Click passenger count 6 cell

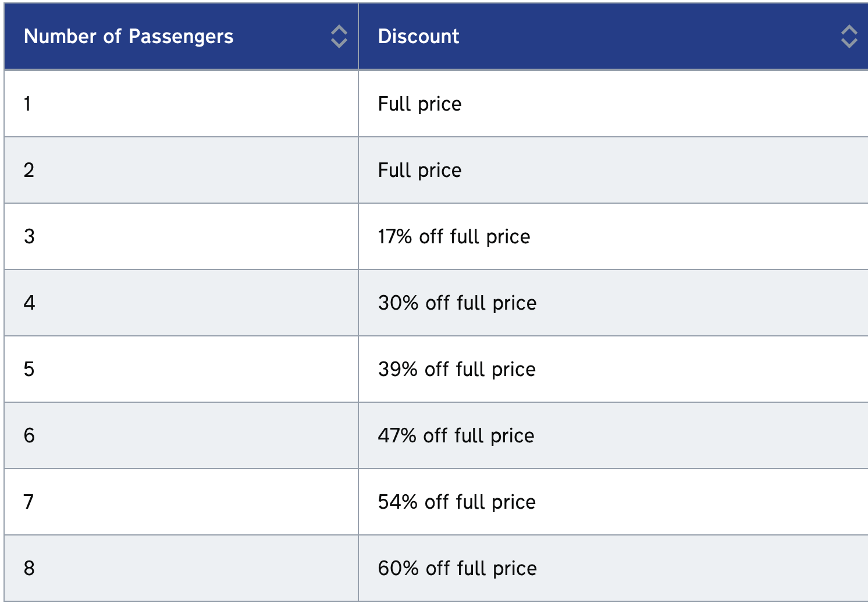29,436
